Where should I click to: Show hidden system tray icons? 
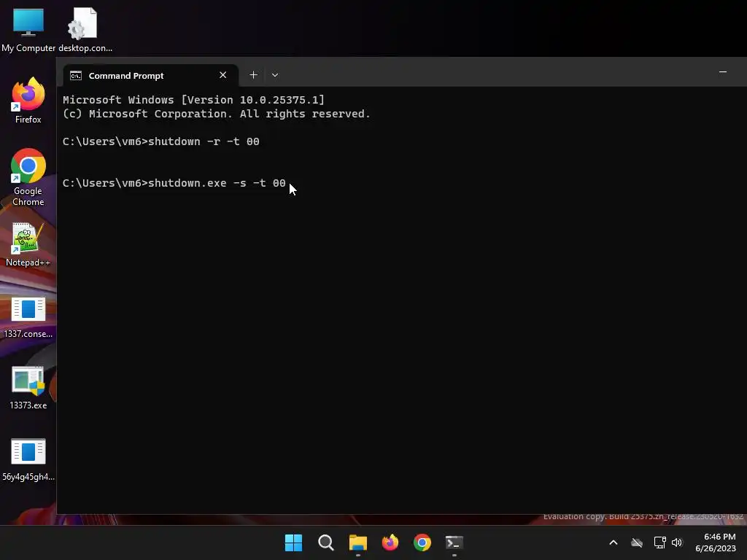click(x=614, y=542)
